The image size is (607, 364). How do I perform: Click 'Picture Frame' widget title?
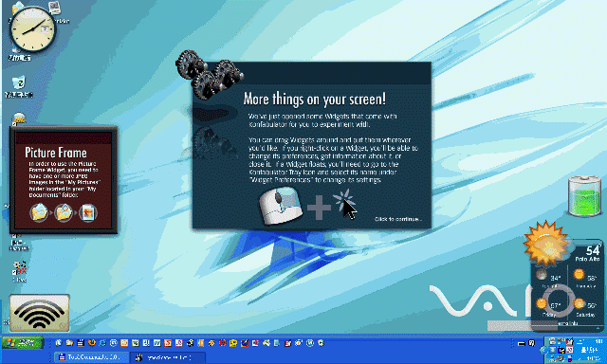tap(56, 153)
